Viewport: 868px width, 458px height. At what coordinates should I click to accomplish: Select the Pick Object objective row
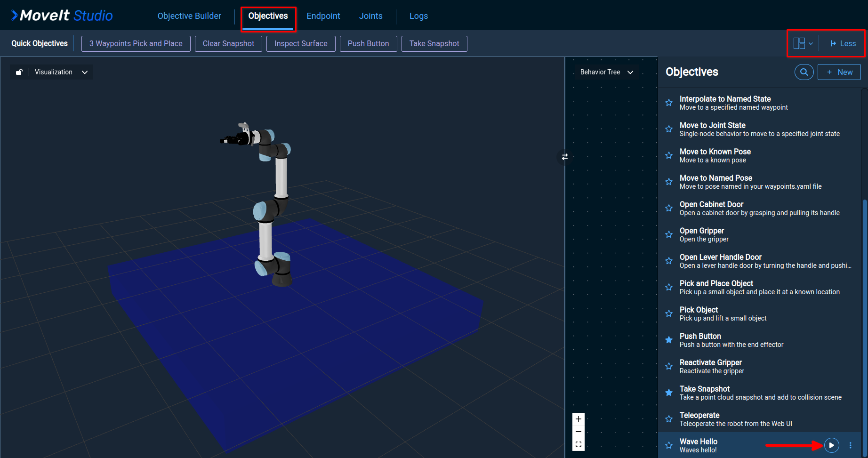[x=759, y=313]
